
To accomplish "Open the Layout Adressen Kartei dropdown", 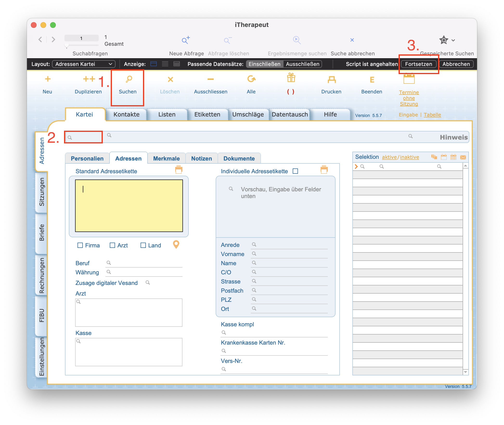I will [84, 64].
